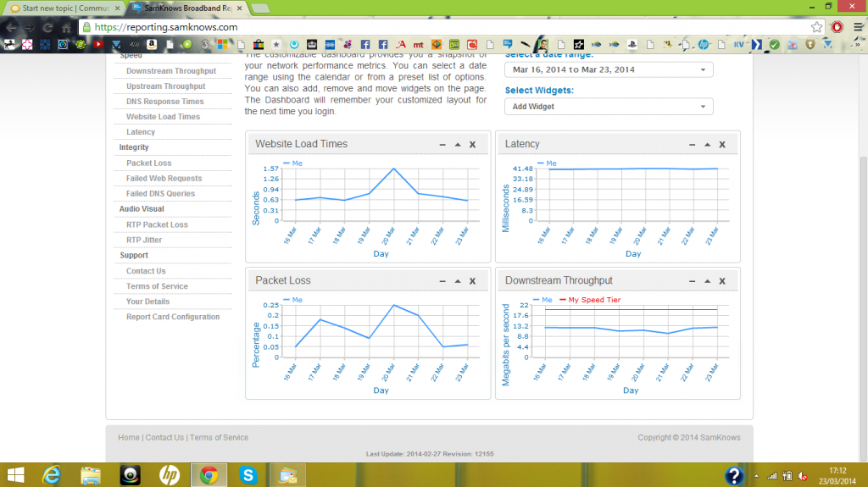Click the address bar URL
The image size is (868, 487).
point(165,27)
